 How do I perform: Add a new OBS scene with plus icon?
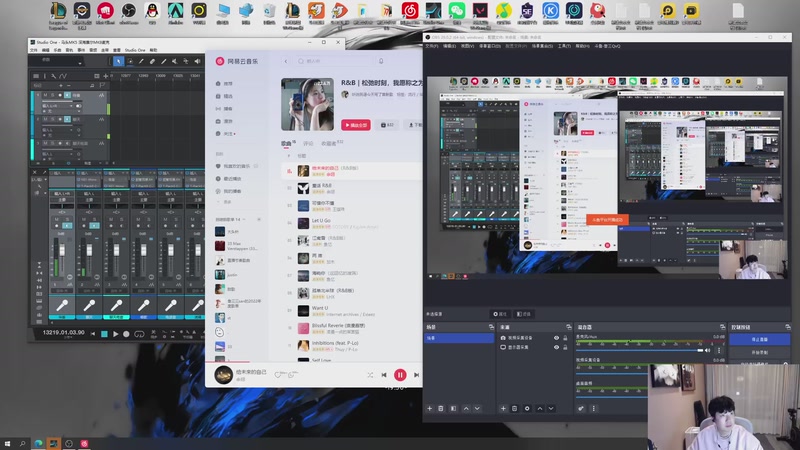click(430, 409)
